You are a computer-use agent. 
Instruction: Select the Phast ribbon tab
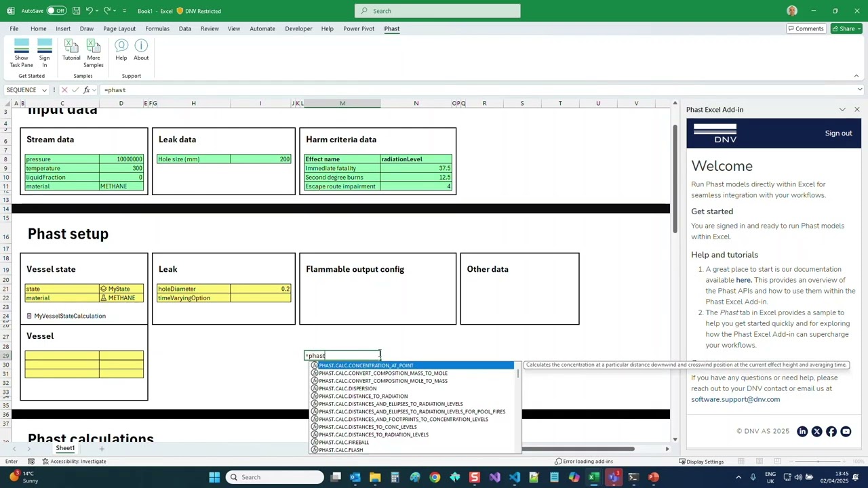pos(392,28)
